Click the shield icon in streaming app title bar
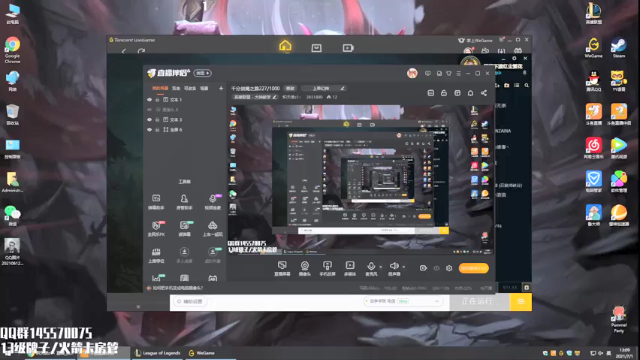Image resolution: width=640 pixels, height=360 pixels. (x=449, y=73)
